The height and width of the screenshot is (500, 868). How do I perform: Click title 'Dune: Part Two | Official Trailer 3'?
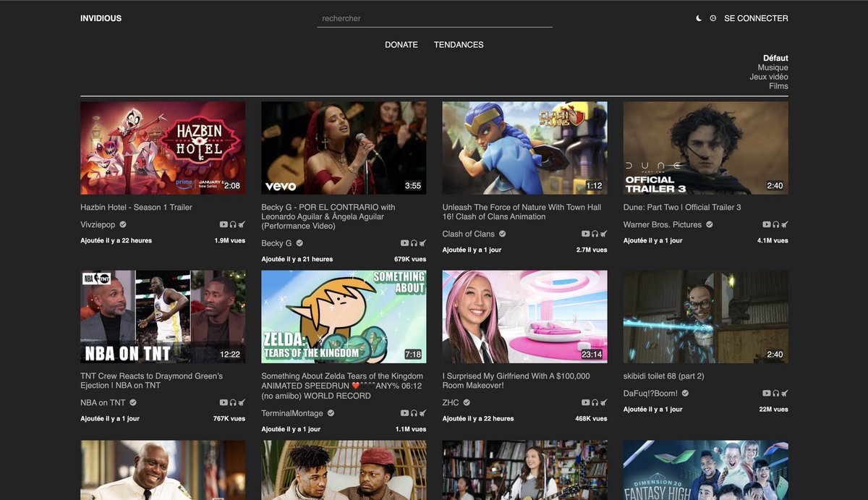682,208
